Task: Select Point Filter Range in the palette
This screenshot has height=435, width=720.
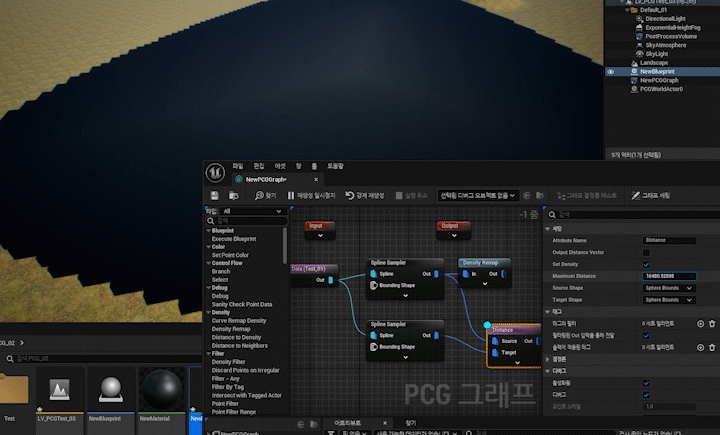Action: point(234,412)
